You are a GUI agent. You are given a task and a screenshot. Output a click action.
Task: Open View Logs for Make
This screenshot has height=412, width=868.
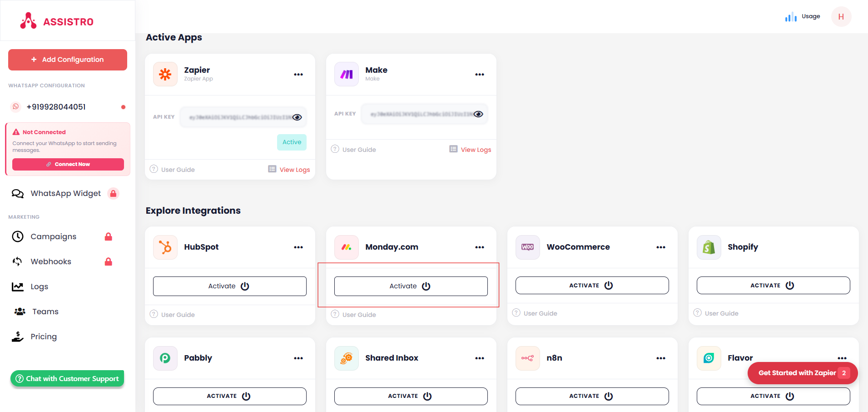click(x=476, y=150)
